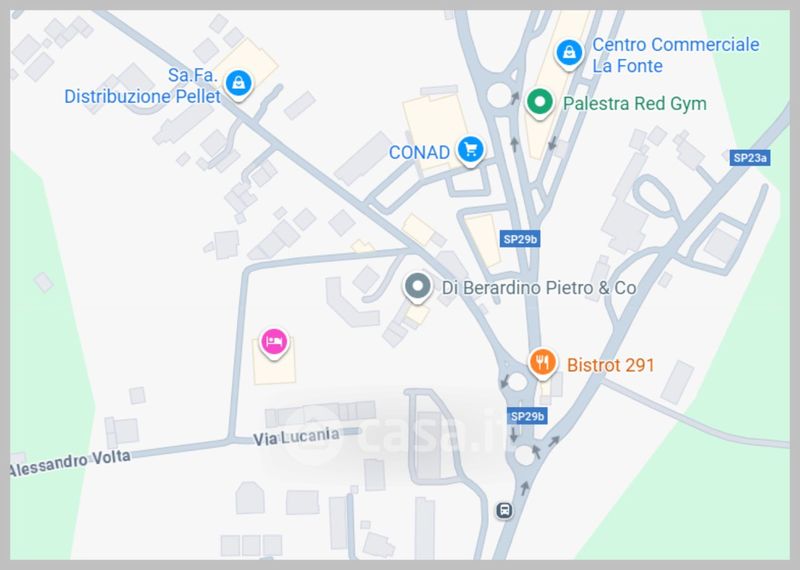Click the Di Berardino Pietro & Co label

(x=539, y=288)
